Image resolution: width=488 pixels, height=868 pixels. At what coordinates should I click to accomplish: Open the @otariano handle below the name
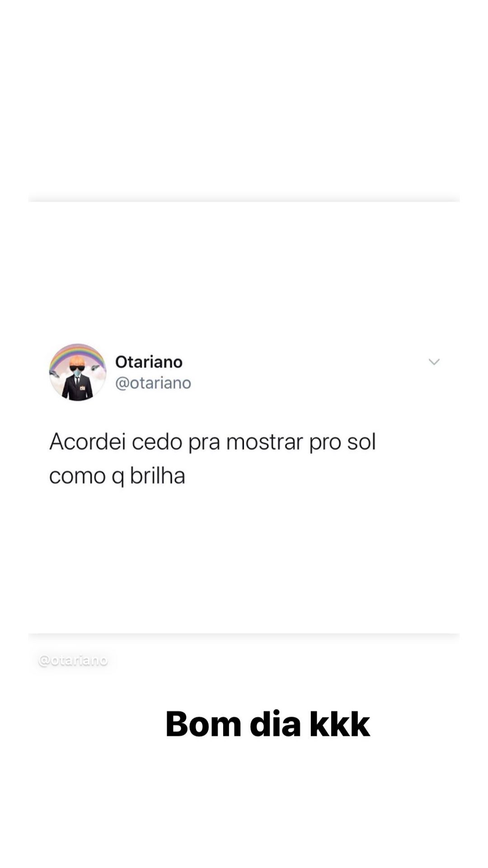tap(153, 383)
